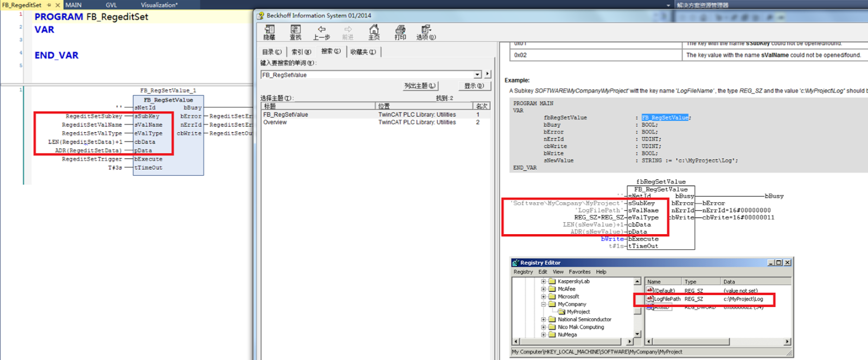The image size is (868, 360).
Task: Expand the Nico Mak Computing tree node
Action: coord(543,327)
